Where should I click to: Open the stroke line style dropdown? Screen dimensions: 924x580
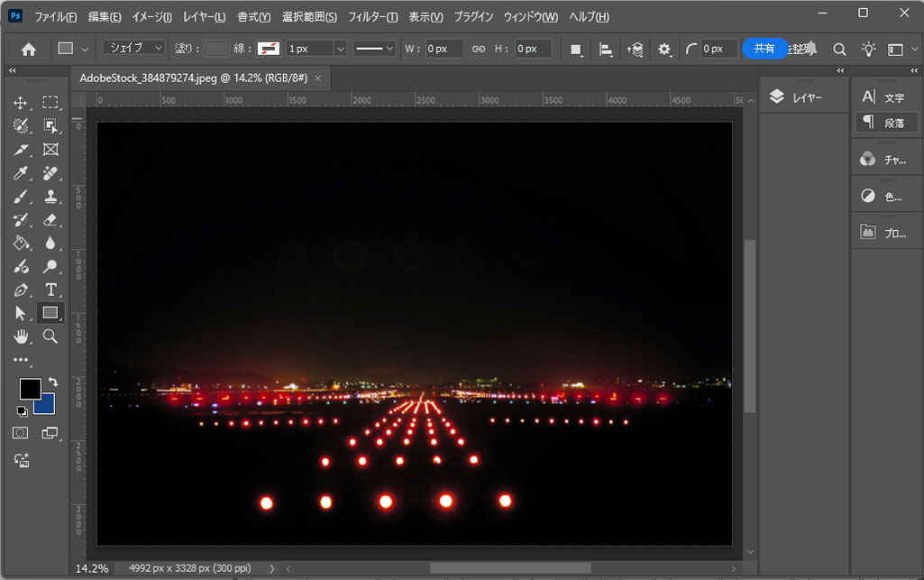373,49
